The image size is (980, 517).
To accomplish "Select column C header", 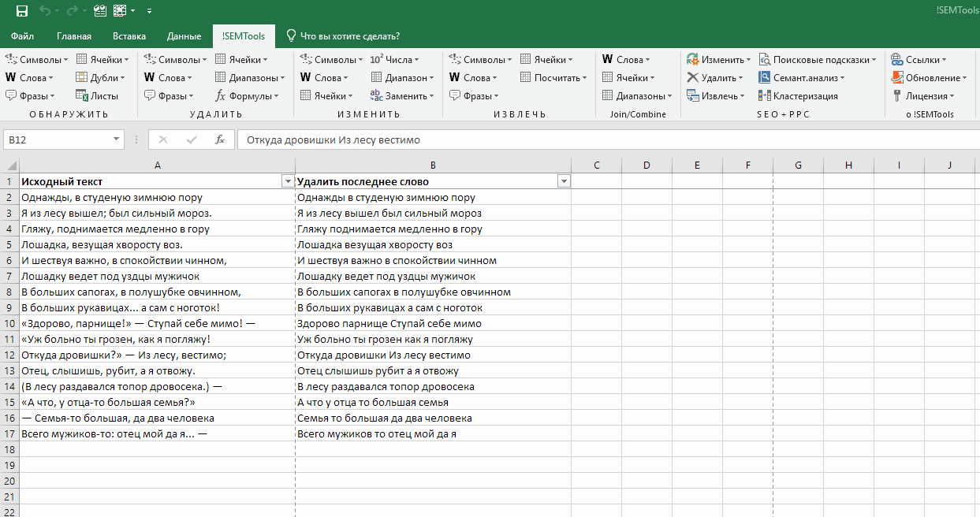I will click(597, 166).
